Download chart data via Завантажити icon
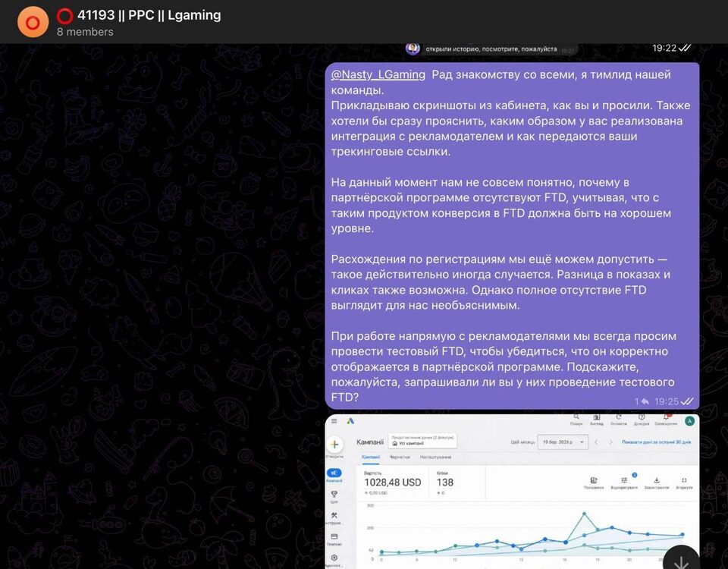 coord(656,480)
